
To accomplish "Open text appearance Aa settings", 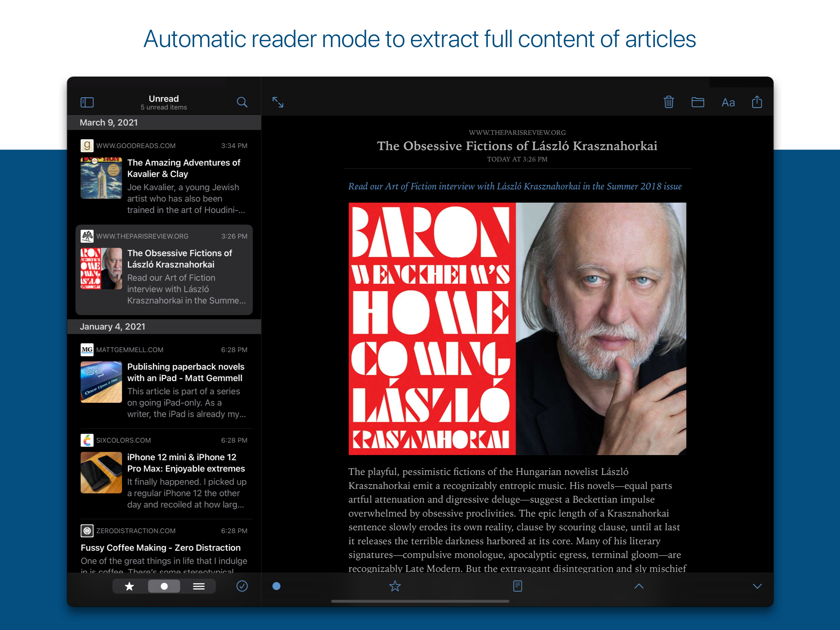I will coord(728,103).
